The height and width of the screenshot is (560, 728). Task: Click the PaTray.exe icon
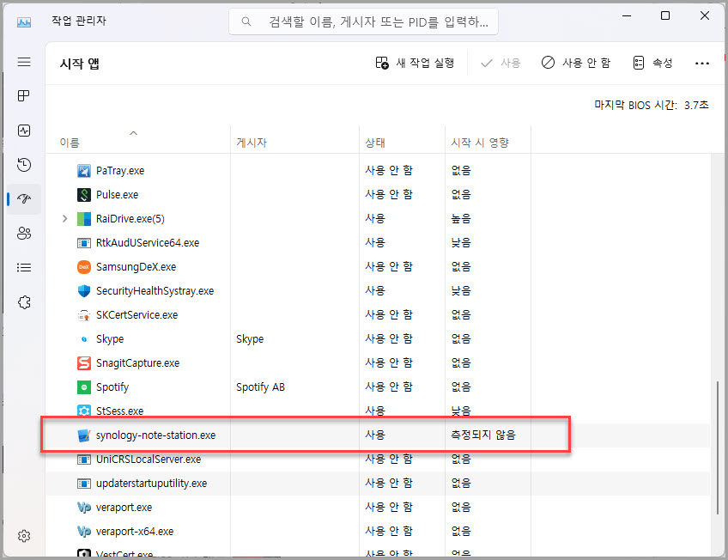click(x=83, y=171)
